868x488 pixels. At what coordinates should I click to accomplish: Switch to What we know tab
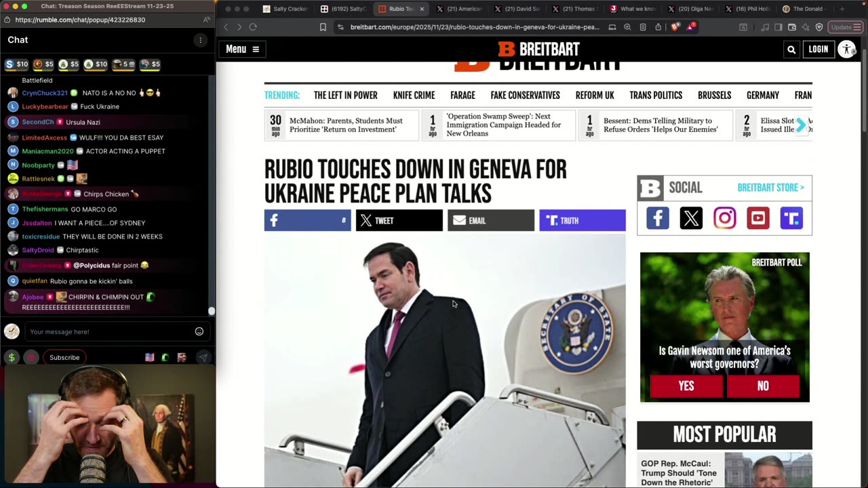[x=634, y=9]
